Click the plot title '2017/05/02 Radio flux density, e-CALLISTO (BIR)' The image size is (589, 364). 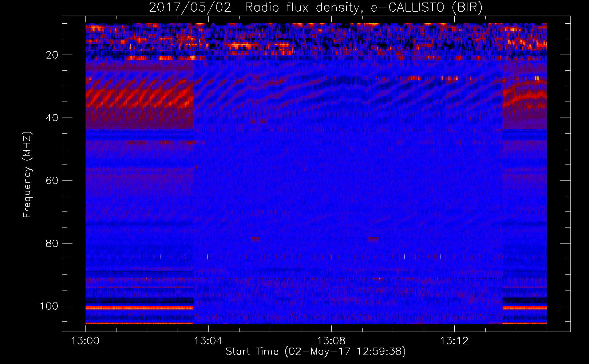(x=316, y=8)
